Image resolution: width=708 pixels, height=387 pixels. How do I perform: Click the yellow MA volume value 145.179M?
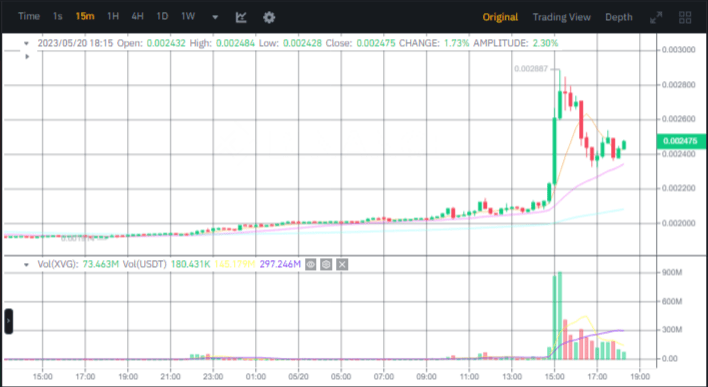[235, 264]
